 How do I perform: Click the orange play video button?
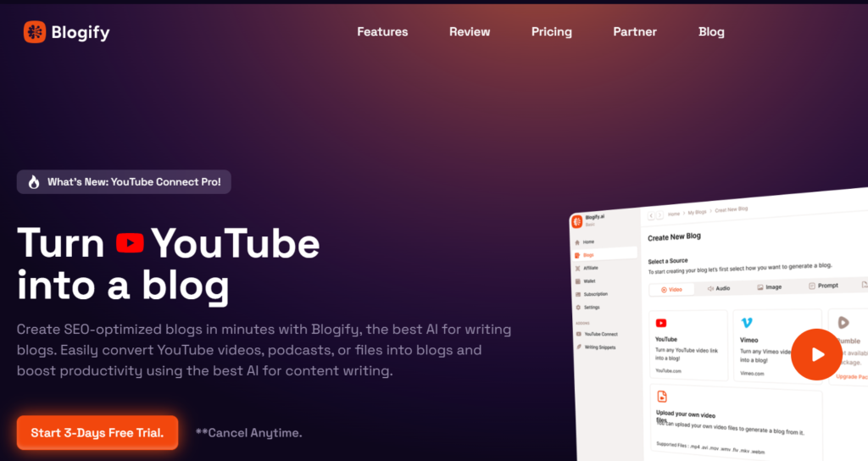(x=816, y=354)
